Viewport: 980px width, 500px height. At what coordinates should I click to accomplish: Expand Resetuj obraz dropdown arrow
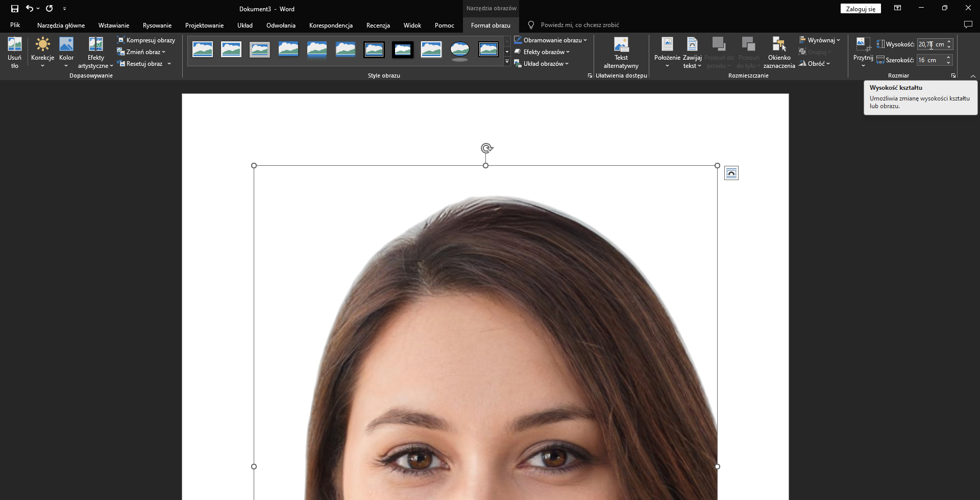coord(169,63)
